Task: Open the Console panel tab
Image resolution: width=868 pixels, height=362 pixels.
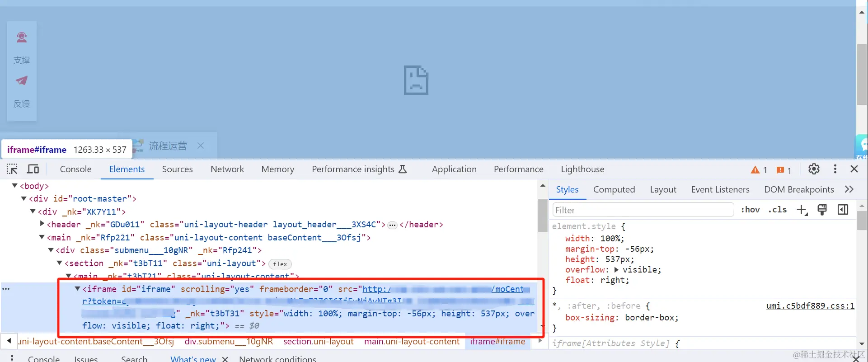Action: click(75, 169)
